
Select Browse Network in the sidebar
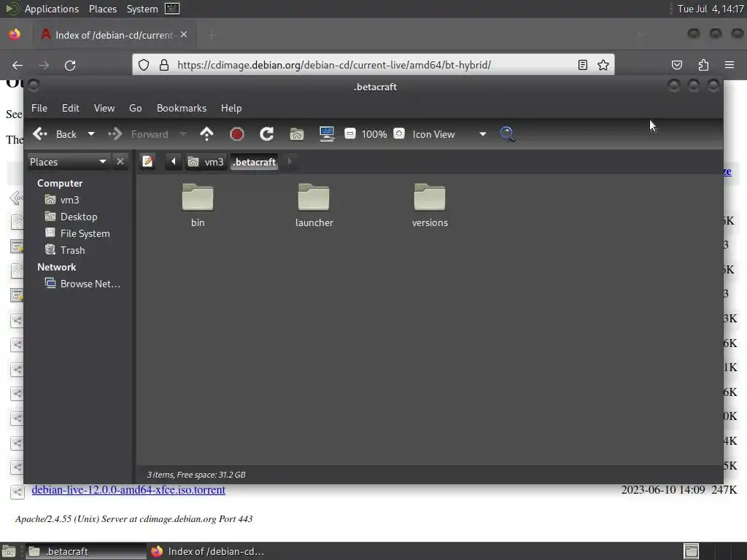point(82,284)
